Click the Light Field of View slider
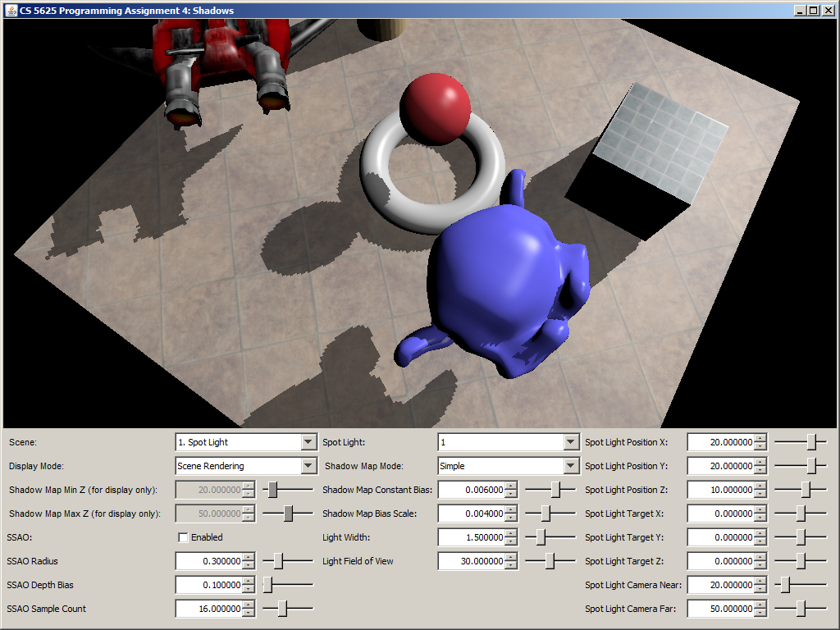The height and width of the screenshot is (630, 840). pos(550,561)
